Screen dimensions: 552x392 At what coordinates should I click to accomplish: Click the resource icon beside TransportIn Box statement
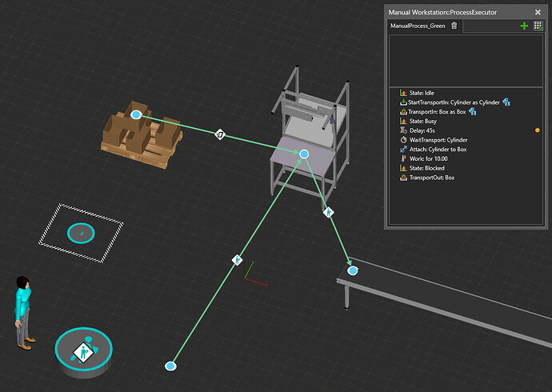[x=473, y=112]
